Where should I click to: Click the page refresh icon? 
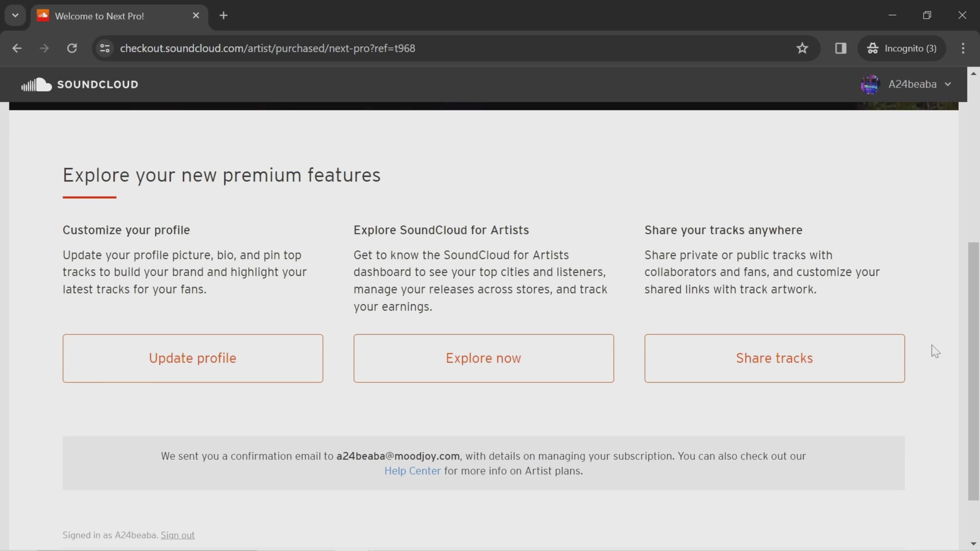tap(72, 48)
